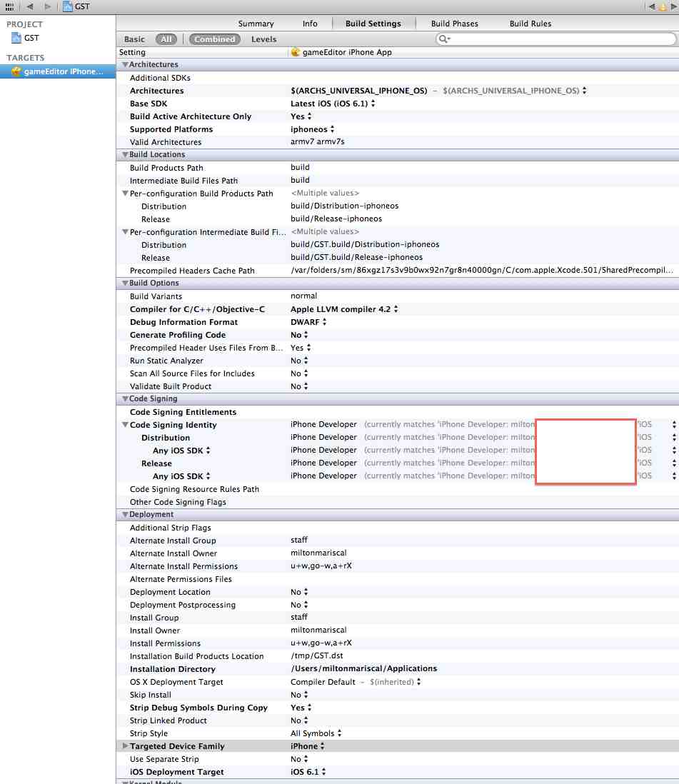This screenshot has height=784, width=679.
Task: Click the build settings search field
Action: point(555,39)
